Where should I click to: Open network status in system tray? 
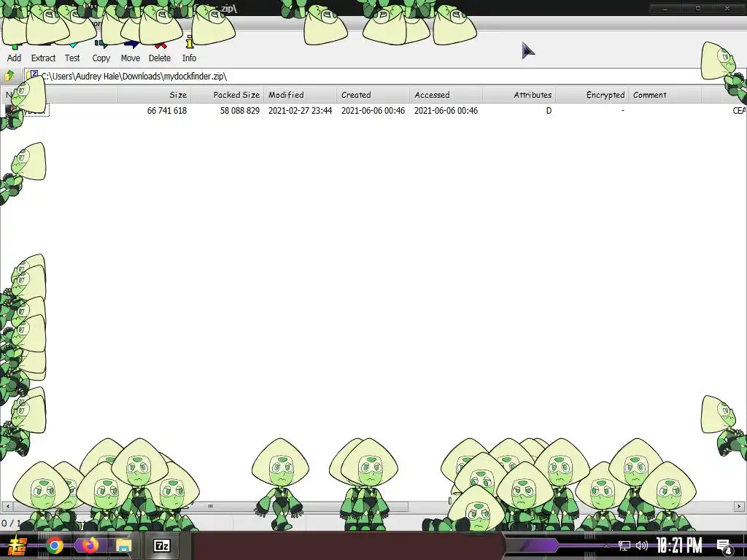[624, 545]
